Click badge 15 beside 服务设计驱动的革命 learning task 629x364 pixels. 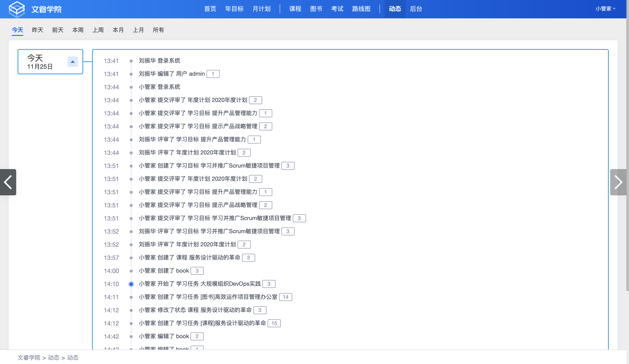click(x=274, y=323)
